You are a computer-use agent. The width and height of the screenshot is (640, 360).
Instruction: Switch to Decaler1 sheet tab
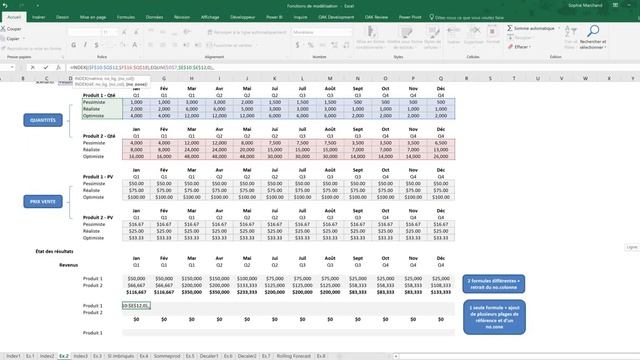coord(209,356)
